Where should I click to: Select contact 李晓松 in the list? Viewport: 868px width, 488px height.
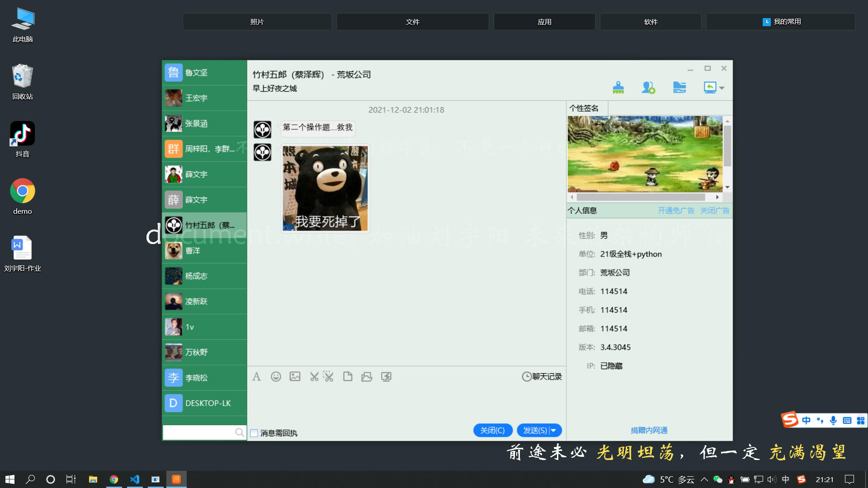[x=204, y=378]
